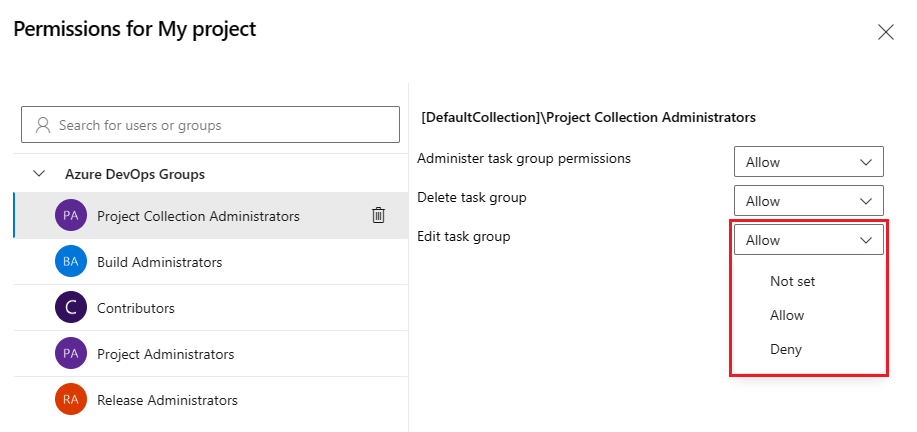Image resolution: width=917 pixels, height=432 pixels.
Task: Select the Release Administrators group
Action: (x=211, y=400)
